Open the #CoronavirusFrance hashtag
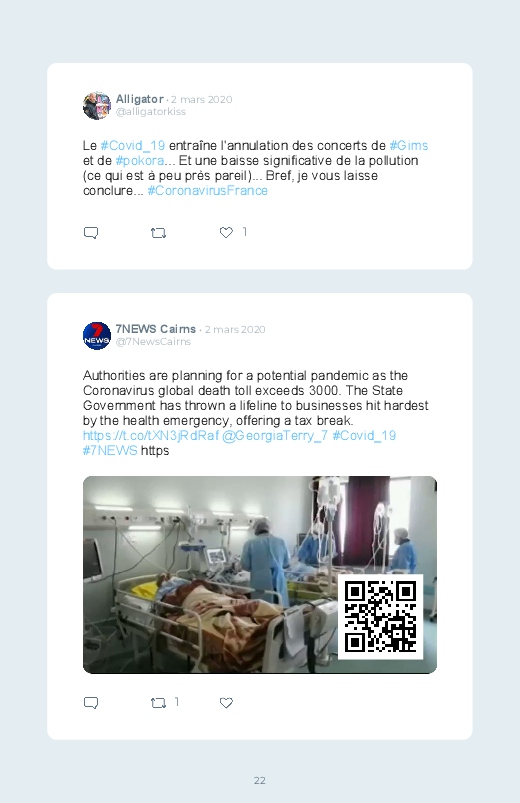The height and width of the screenshot is (803, 520). point(207,191)
